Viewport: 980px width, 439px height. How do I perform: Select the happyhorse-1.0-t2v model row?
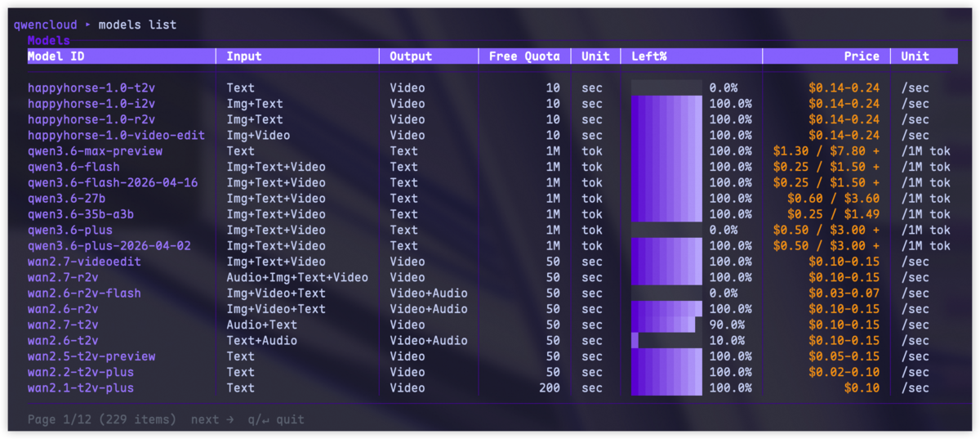492,87
